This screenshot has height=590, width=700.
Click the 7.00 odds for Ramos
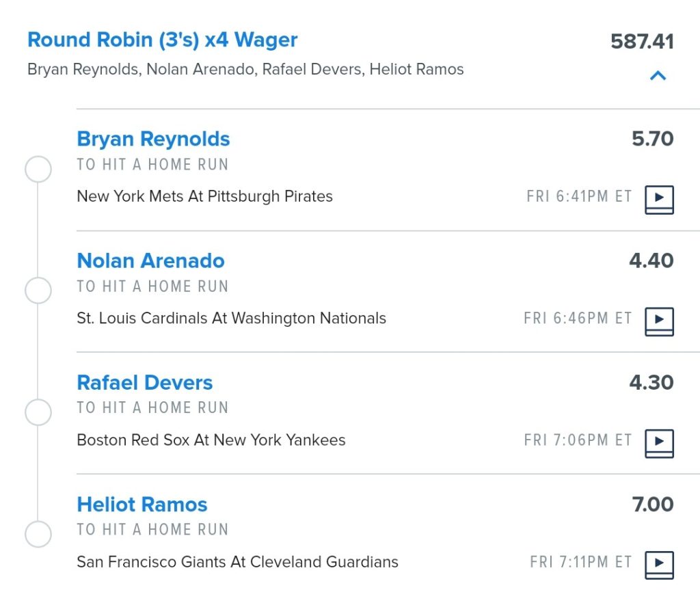pos(653,505)
